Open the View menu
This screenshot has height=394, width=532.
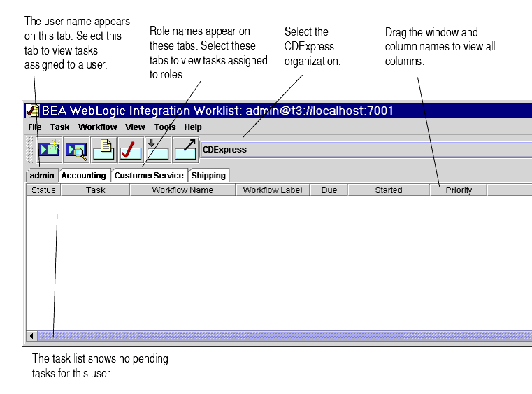pos(135,127)
